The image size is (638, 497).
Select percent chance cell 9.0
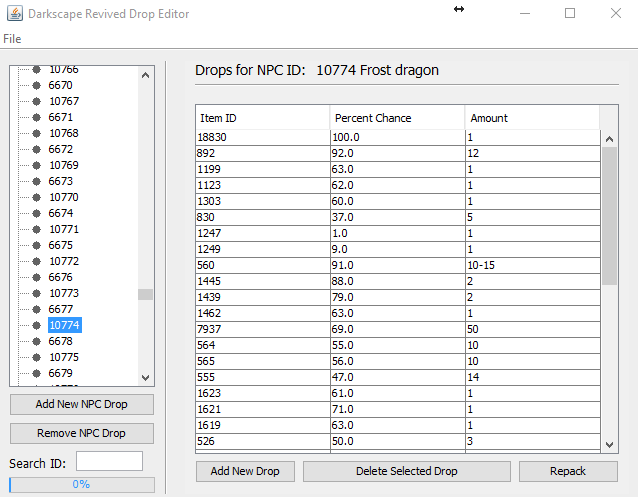click(x=398, y=249)
